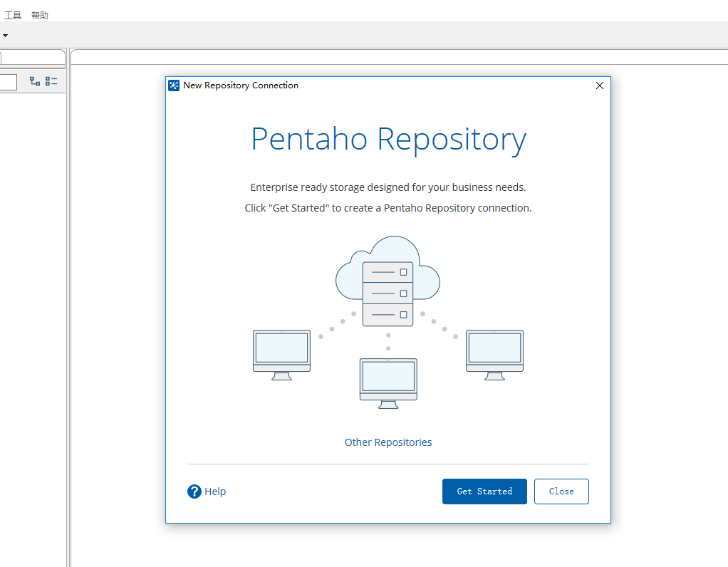Click the blue question mark help icon
The image size is (728, 567).
pyautogui.click(x=194, y=491)
